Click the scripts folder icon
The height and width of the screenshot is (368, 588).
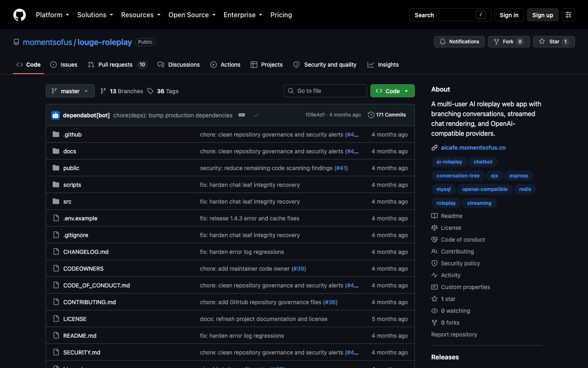56,185
